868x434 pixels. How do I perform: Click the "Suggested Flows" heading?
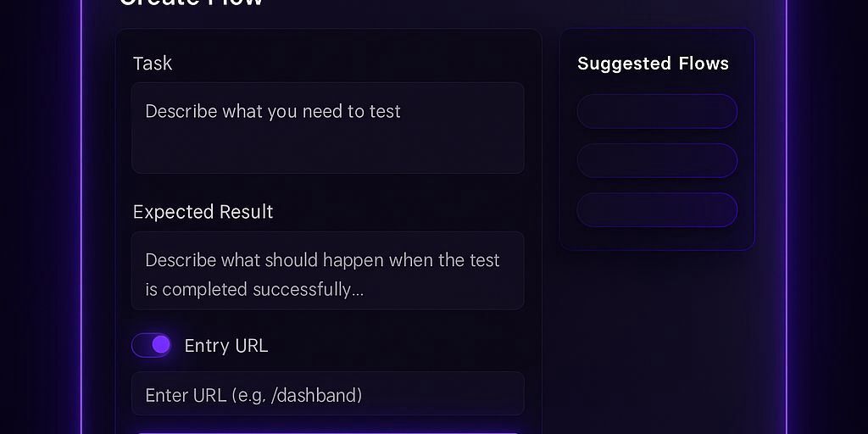coord(653,64)
